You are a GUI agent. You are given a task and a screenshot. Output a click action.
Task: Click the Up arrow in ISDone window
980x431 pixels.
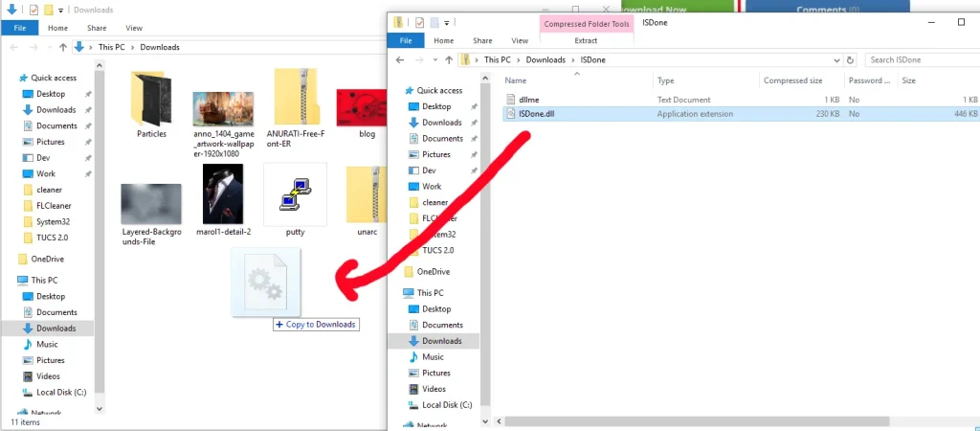pyautogui.click(x=449, y=60)
